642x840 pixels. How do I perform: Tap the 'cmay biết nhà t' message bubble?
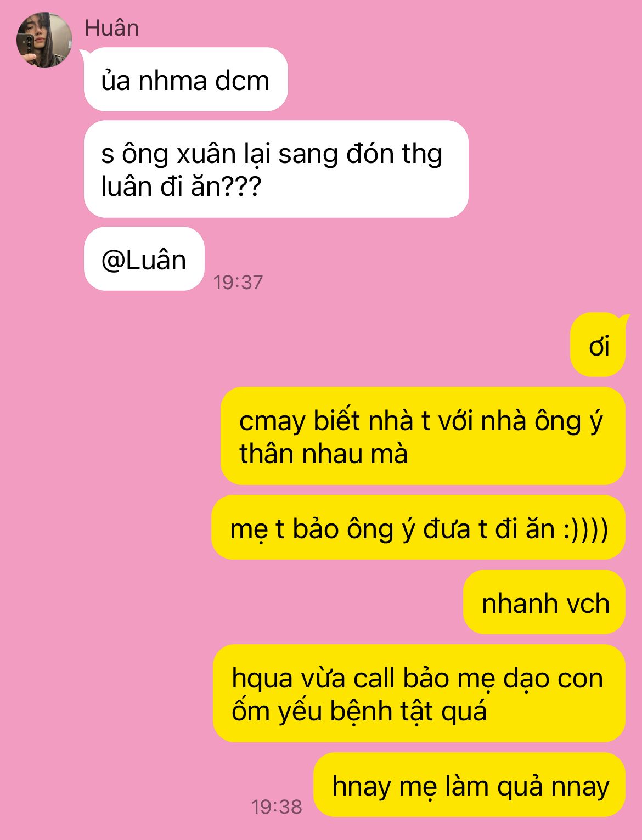pos(423,436)
